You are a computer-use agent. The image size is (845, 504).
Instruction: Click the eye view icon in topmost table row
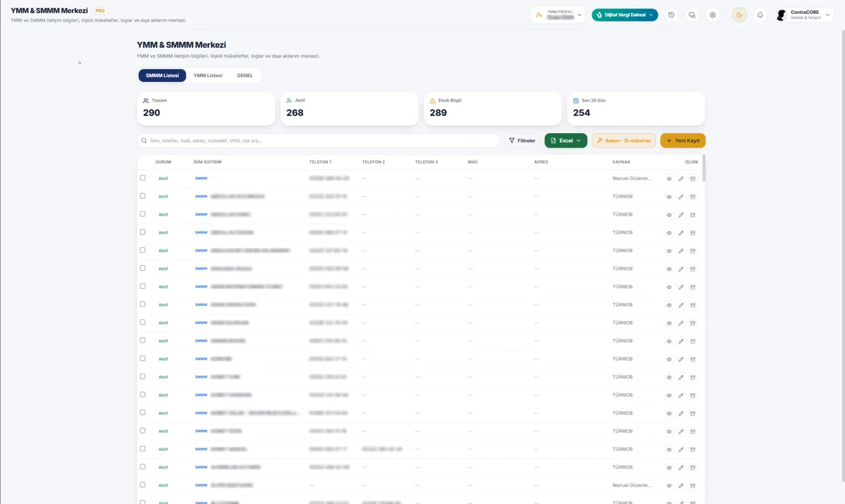tap(669, 179)
